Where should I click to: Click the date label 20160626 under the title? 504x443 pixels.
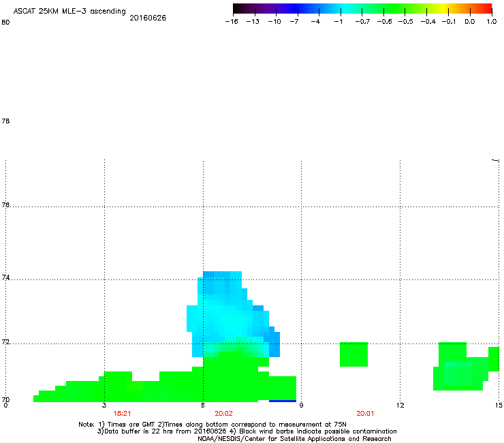[x=148, y=18]
